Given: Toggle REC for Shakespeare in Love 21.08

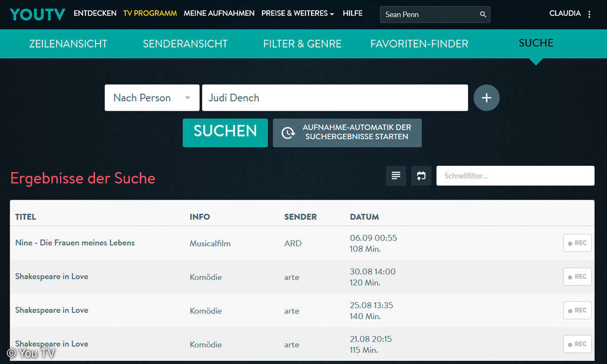Looking at the screenshot, I should [x=577, y=344].
